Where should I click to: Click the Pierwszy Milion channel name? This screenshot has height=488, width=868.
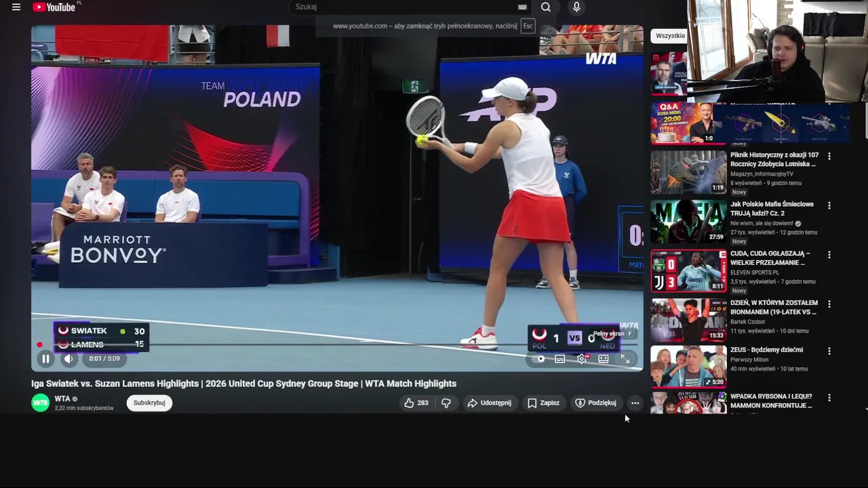(749, 361)
